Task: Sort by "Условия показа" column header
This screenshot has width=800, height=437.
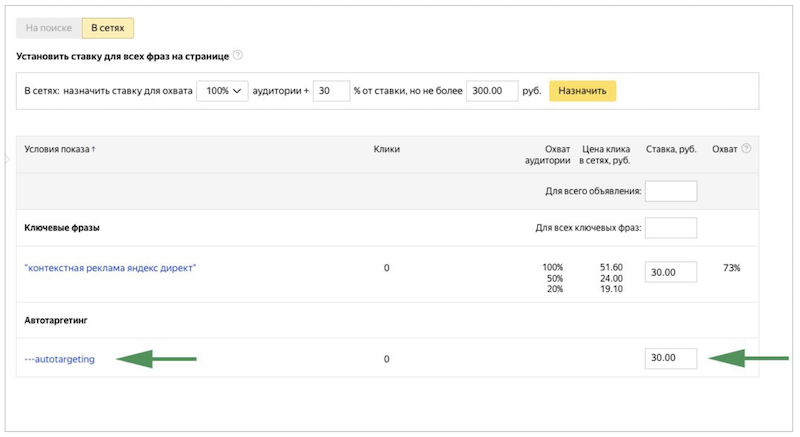Action: (60, 149)
